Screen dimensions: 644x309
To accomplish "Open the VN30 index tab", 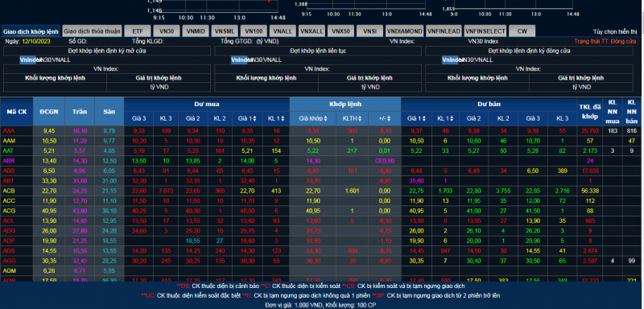I will tap(167, 31).
